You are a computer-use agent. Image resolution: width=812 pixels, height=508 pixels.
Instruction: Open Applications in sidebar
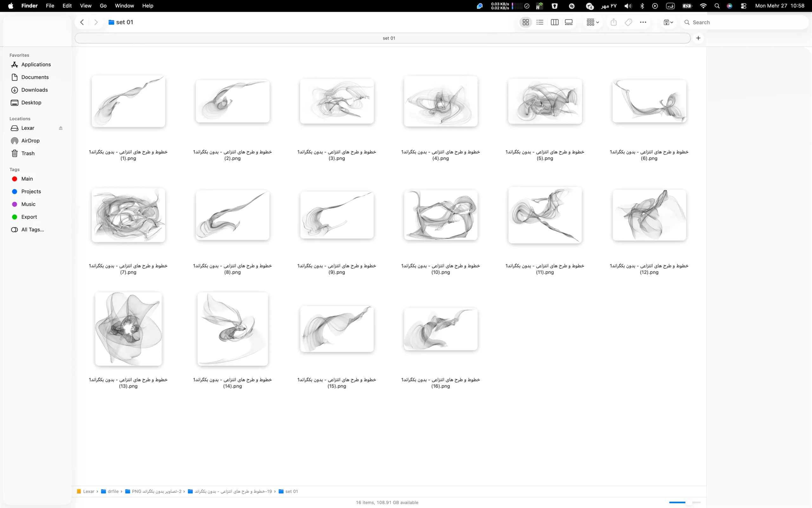pos(36,64)
